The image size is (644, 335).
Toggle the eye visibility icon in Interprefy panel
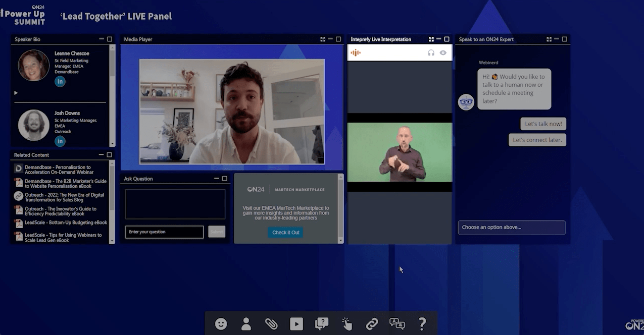pos(443,52)
